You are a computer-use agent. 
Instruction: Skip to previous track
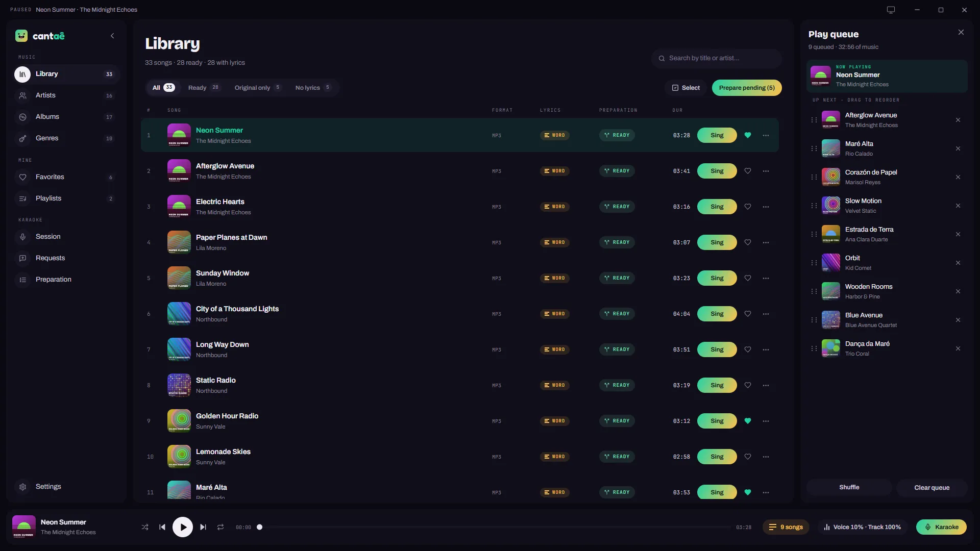[x=162, y=527]
